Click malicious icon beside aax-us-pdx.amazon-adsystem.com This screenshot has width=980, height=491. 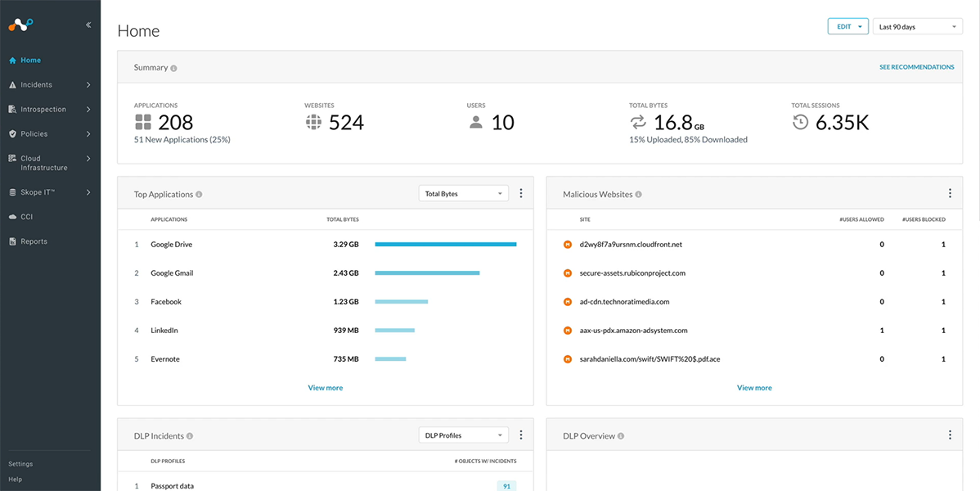click(x=568, y=331)
